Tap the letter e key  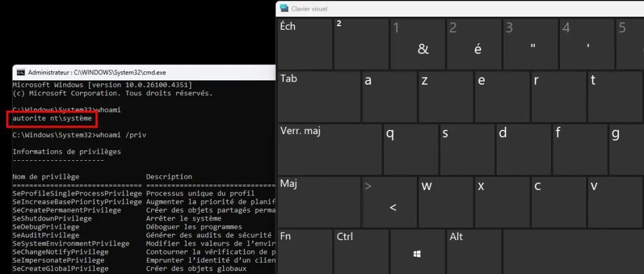point(502,97)
